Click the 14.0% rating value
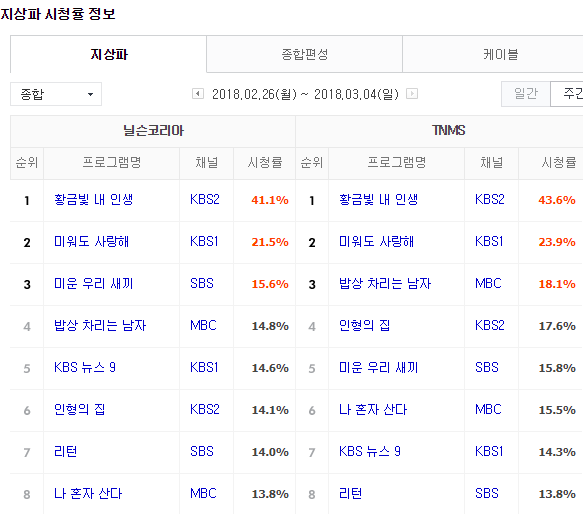583x514 pixels. (x=270, y=452)
